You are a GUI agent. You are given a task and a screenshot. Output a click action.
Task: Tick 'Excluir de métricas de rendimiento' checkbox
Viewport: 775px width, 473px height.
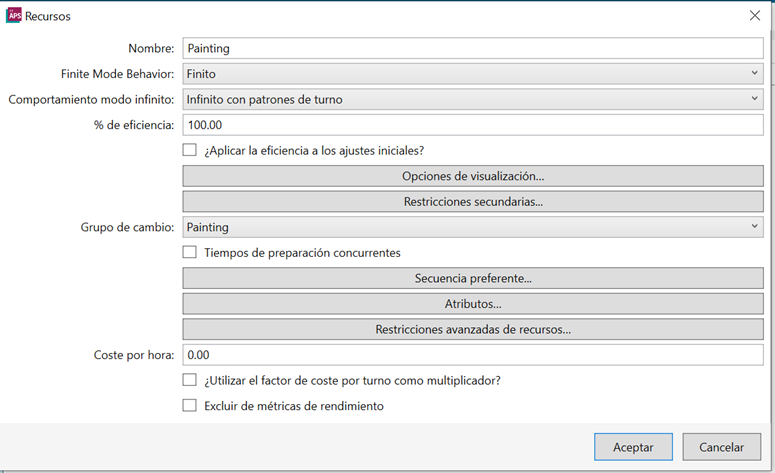click(189, 405)
